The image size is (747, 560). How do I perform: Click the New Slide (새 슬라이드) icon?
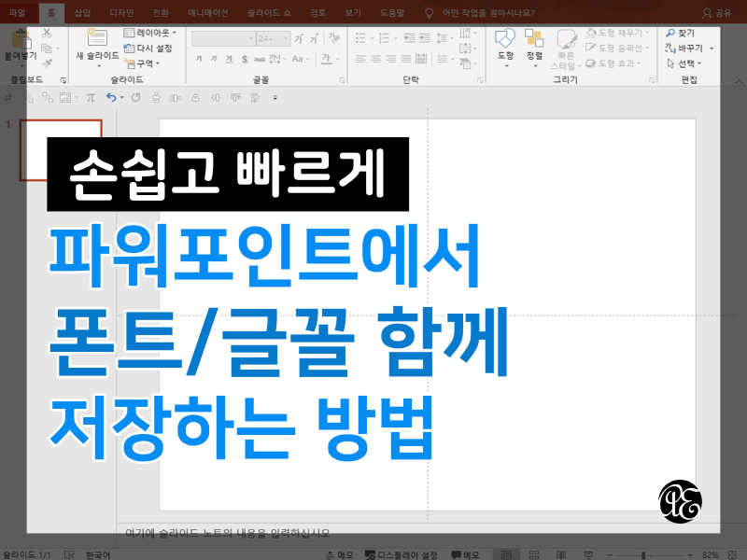click(x=97, y=37)
